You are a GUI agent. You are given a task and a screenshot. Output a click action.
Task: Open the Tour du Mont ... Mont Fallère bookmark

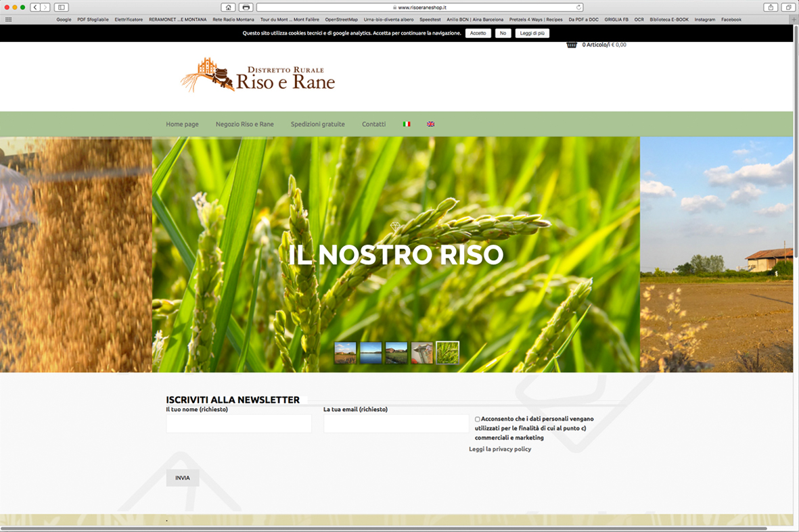click(x=290, y=20)
